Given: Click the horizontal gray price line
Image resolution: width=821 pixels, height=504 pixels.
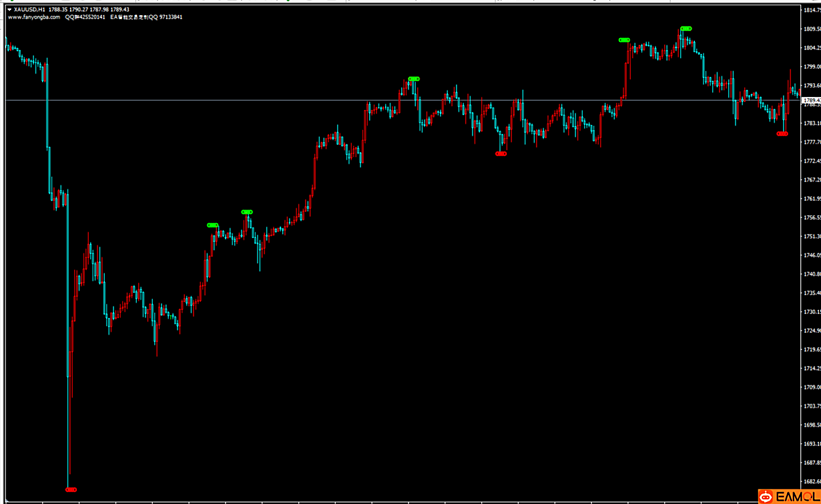Looking at the screenshot, I should (x=286, y=101).
